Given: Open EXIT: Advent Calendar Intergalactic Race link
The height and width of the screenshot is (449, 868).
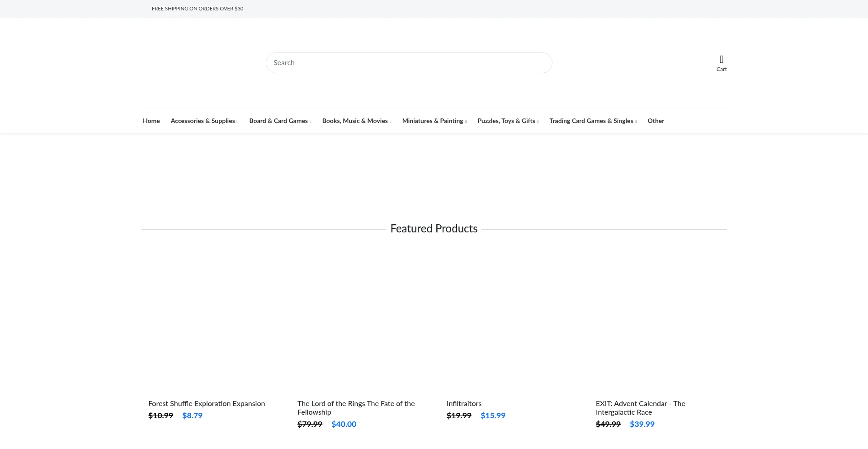Looking at the screenshot, I should point(640,407).
